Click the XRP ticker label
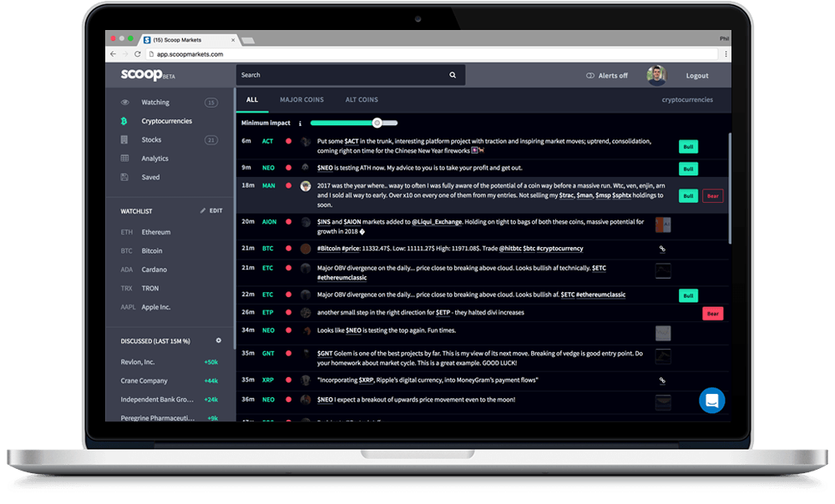The image size is (835, 504). point(268,380)
